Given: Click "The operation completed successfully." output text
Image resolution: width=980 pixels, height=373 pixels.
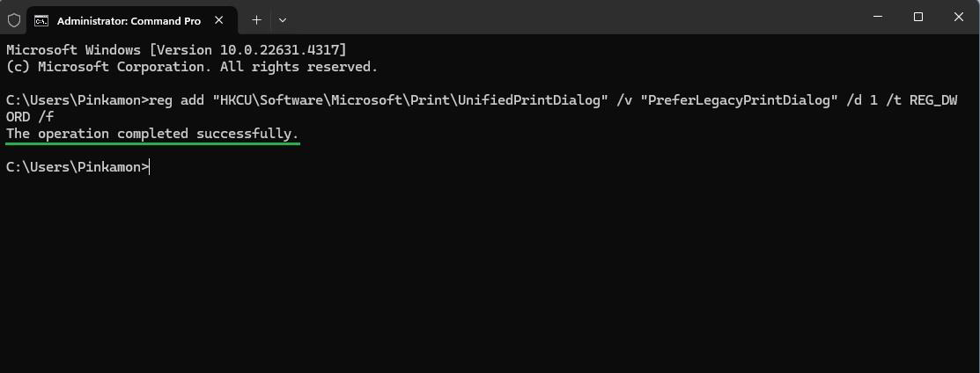Looking at the screenshot, I should 152,133.
